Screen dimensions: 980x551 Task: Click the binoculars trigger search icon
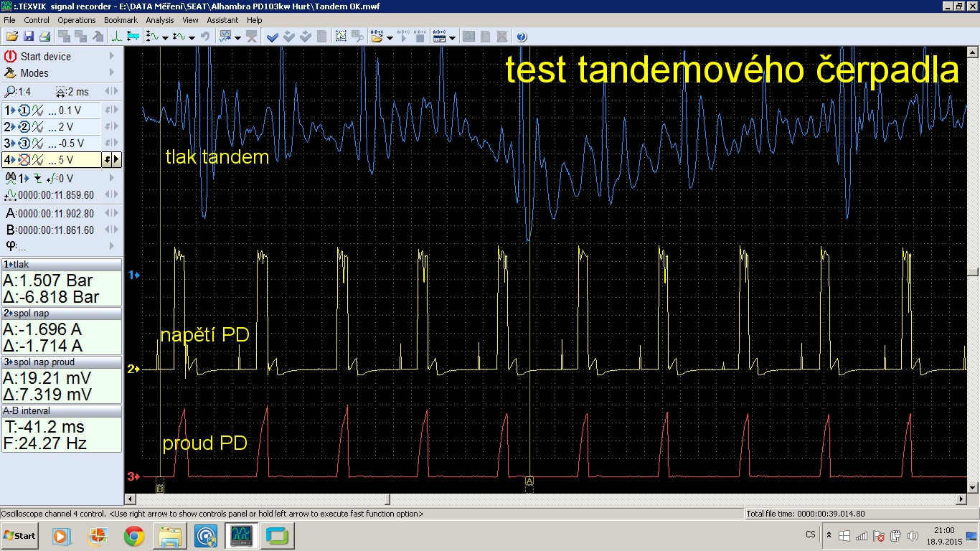(11, 178)
